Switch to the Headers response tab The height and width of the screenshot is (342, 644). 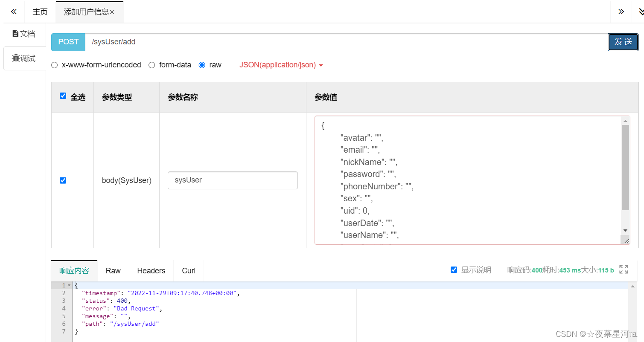point(151,271)
